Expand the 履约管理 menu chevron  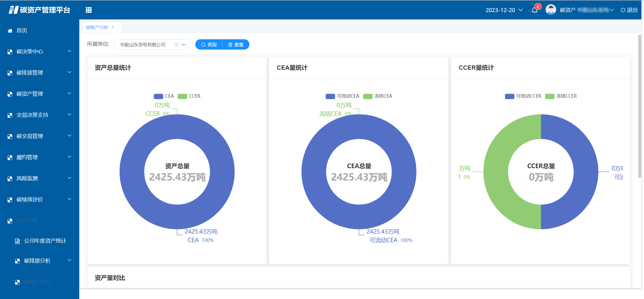(x=69, y=157)
